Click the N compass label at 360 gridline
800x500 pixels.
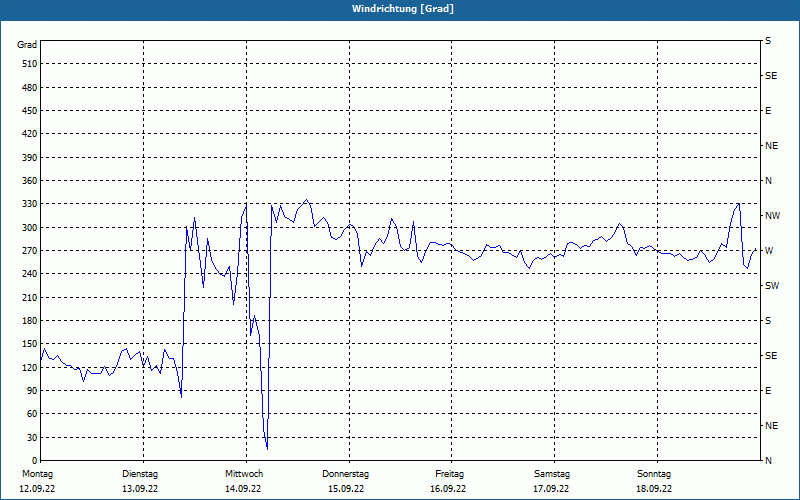pyautogui.click(x=768, y=181)
